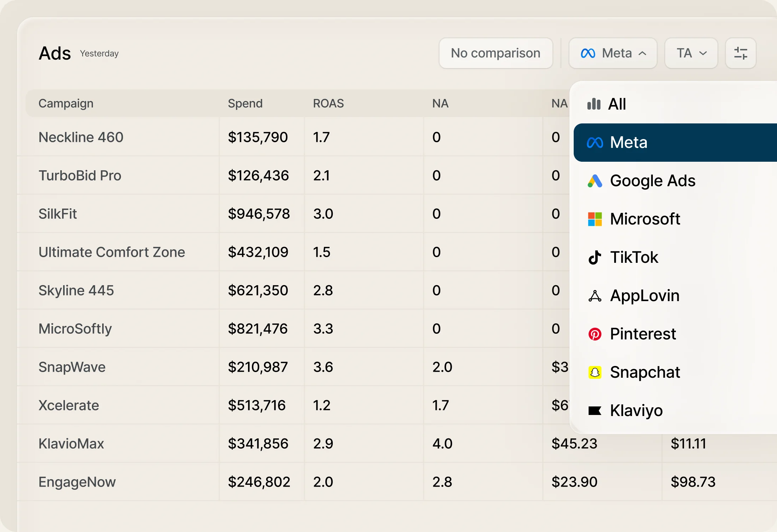
Task: Click the Microsoft logo icon
Action: tap(595, 219)
